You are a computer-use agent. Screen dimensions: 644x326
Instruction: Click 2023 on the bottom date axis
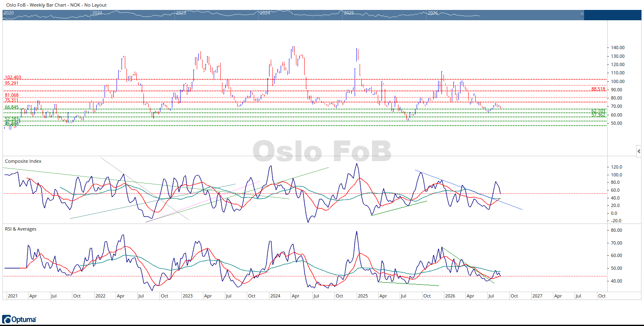coord(188,296)
